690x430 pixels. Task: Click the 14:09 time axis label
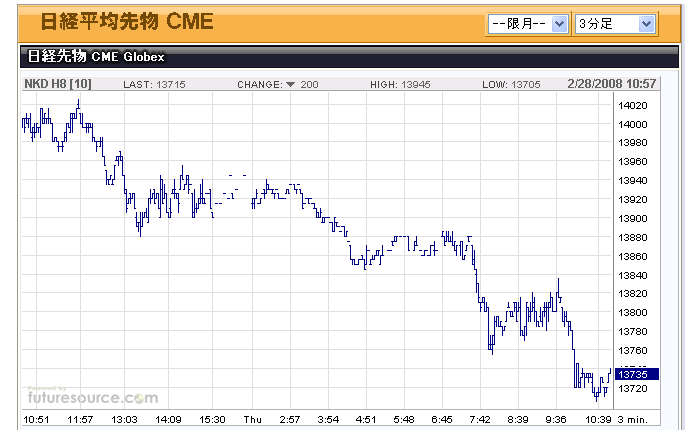168,419
